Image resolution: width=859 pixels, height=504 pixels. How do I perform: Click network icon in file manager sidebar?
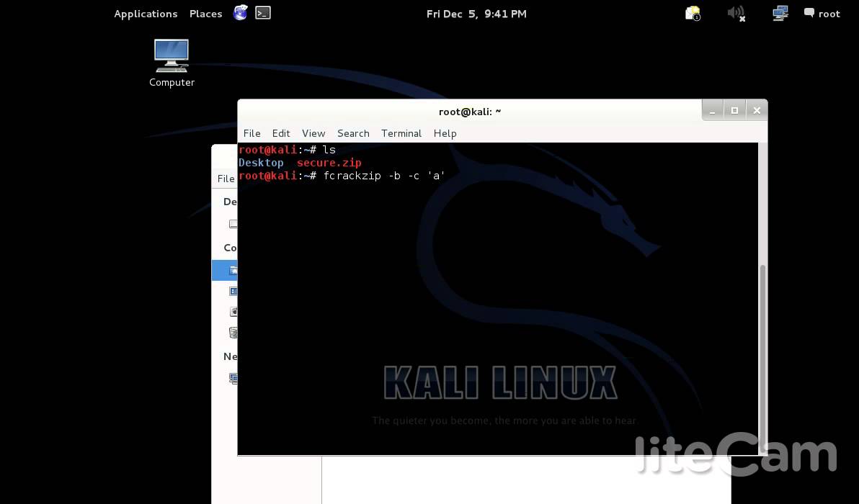pyautogui.click(x=233, y=378)
